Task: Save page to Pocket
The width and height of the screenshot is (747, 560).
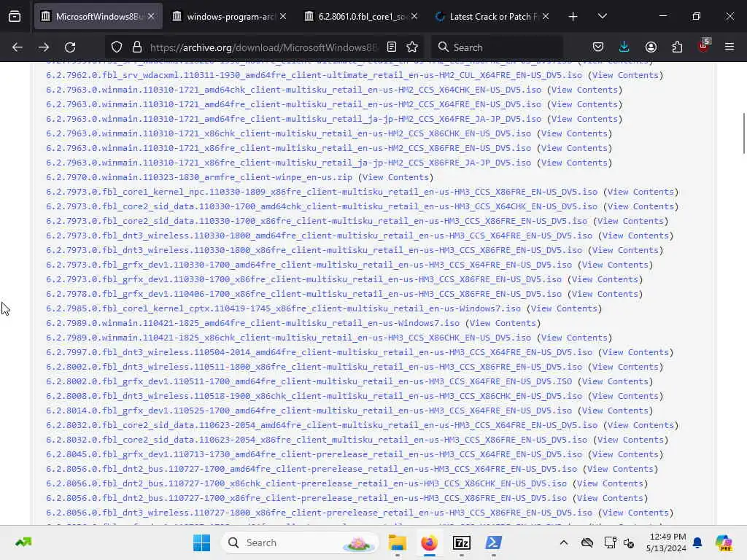Action: [x=598, y=47]
